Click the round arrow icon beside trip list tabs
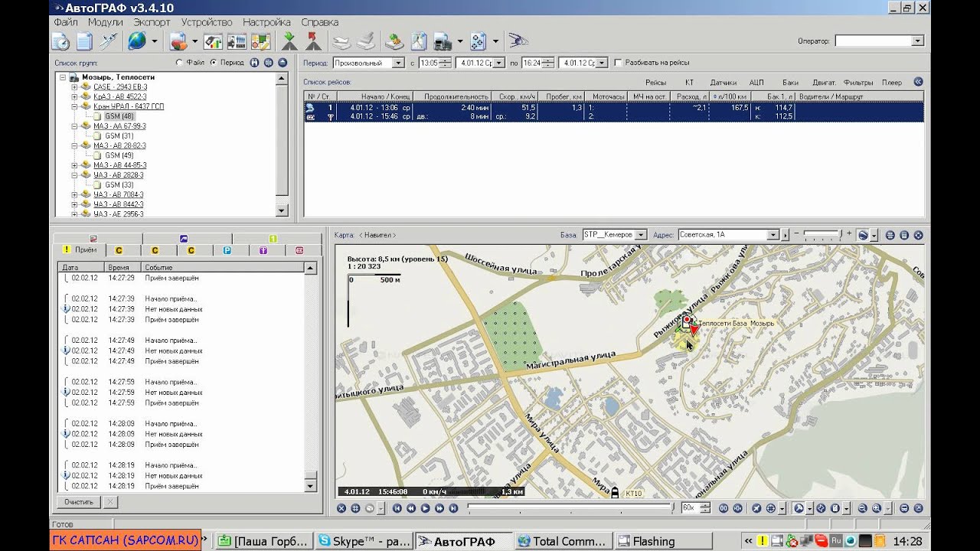The width and height of the screenshot is (980, 551). (x=919, y=82)
